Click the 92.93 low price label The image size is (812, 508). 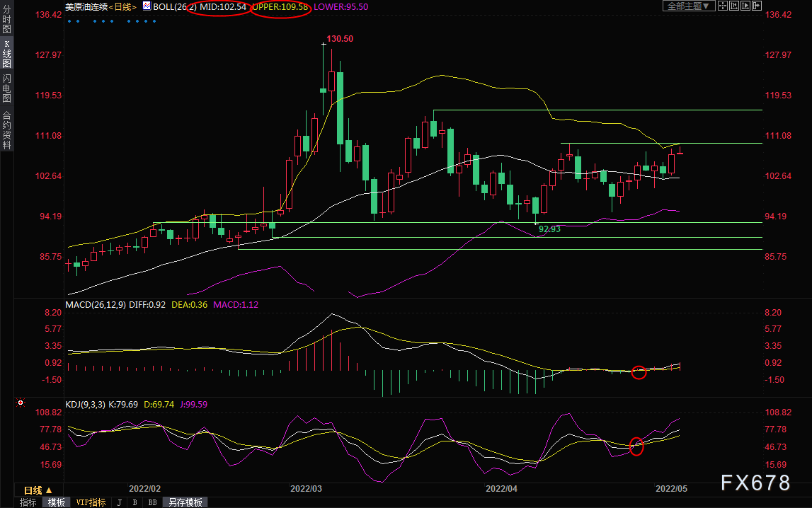pyautogui.click(x=549, y=229)
